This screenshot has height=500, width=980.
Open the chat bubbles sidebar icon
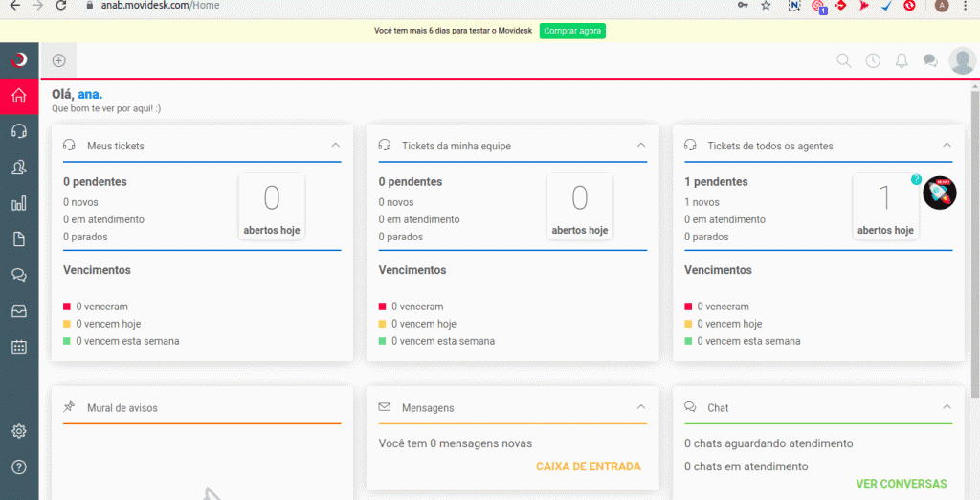coord(19,275)
